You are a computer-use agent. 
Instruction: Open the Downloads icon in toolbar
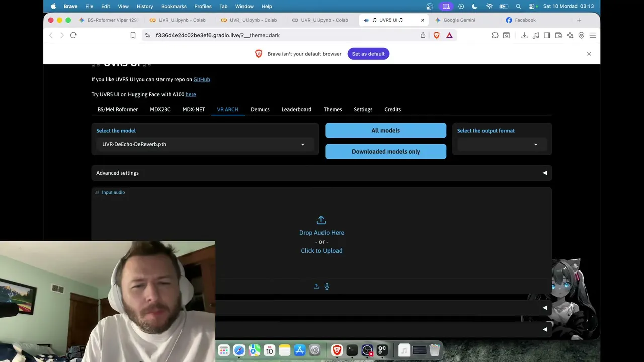[524, 35]
